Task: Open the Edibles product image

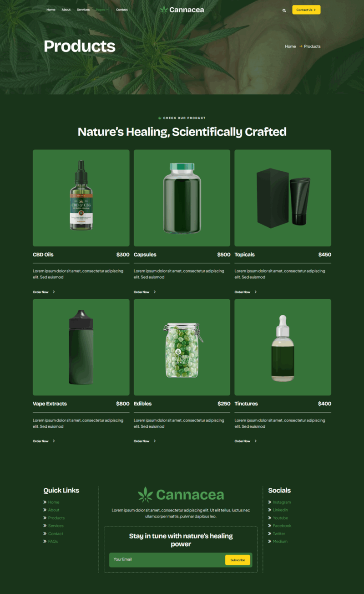Action: pyautogui.click(x=182, y=347)
